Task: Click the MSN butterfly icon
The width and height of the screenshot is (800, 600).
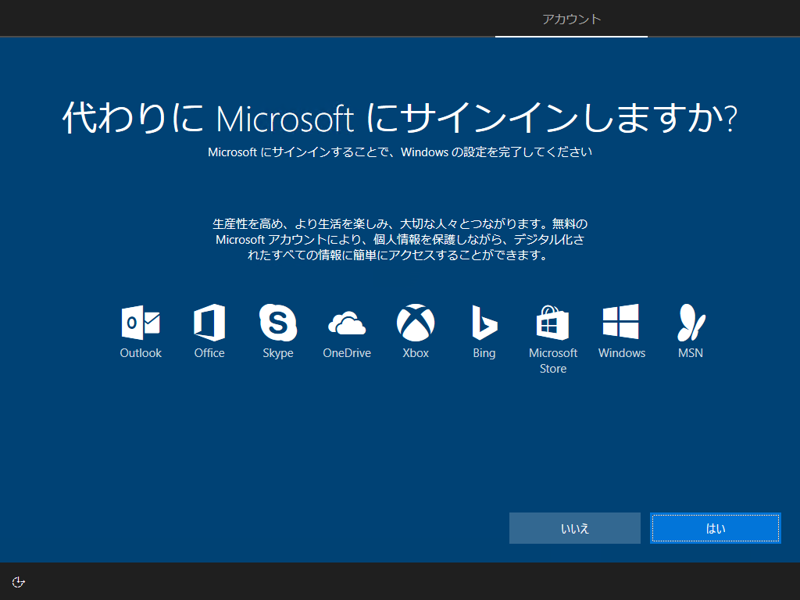Action: [691, 322]
